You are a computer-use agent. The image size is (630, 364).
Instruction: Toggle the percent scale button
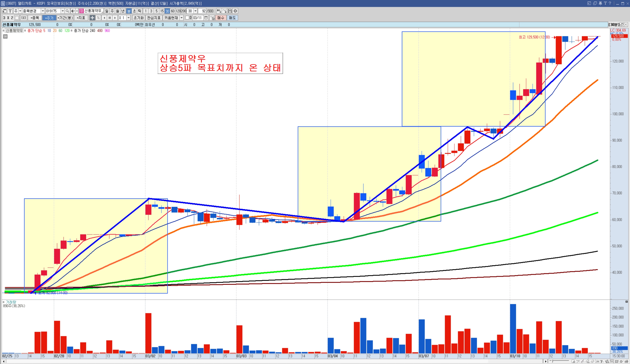(98, 18)
